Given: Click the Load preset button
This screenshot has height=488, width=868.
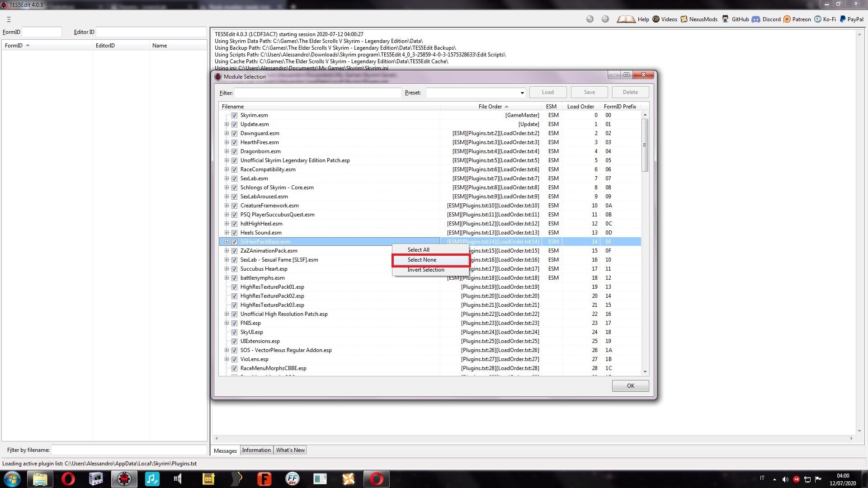Looking at the screenshot, I should click(548, 92).
